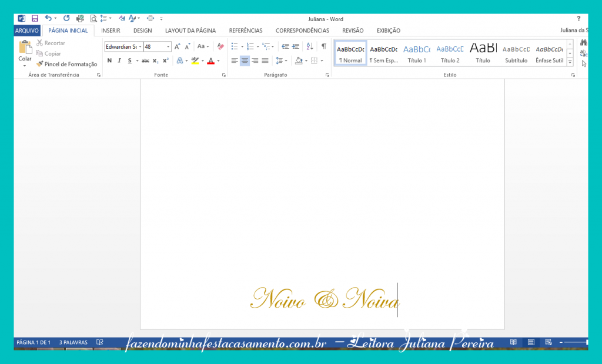The image size is (602, 364).
Task: Select the Pincel de Formatação brush
Action: (x=66, y=64)
